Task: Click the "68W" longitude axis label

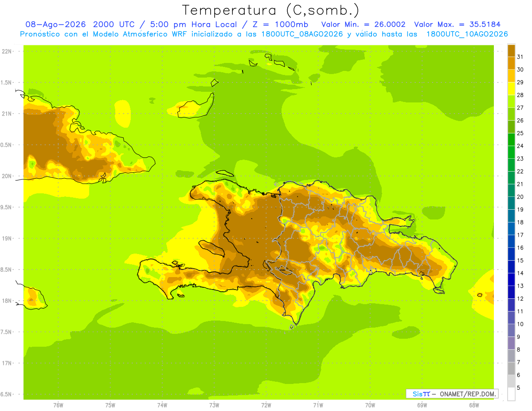Action: pyautogui.click(x=474, y=405)
